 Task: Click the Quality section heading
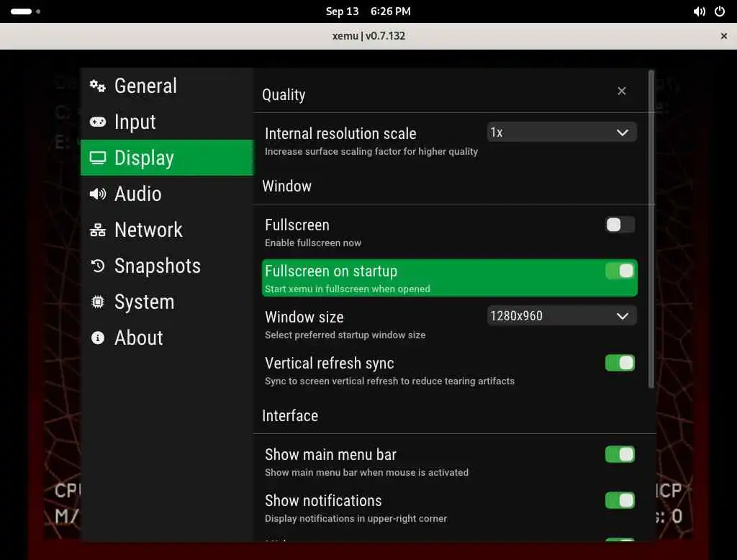click(x=284, y=94)
